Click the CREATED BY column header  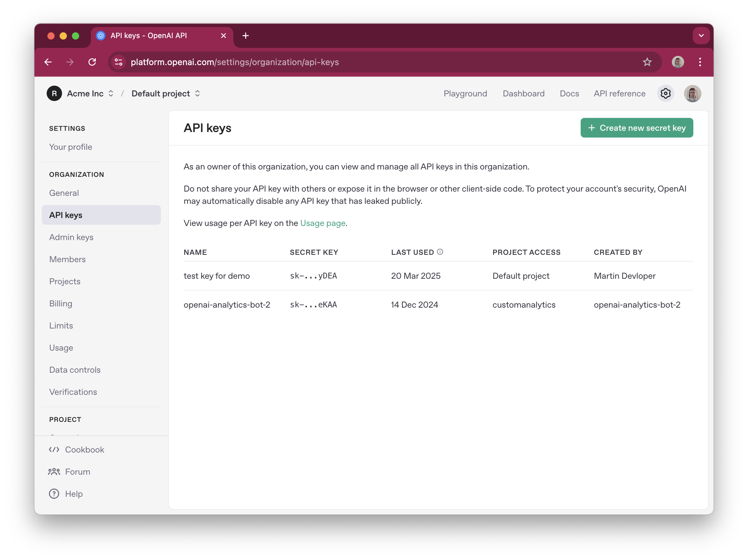tap(618, 252)
